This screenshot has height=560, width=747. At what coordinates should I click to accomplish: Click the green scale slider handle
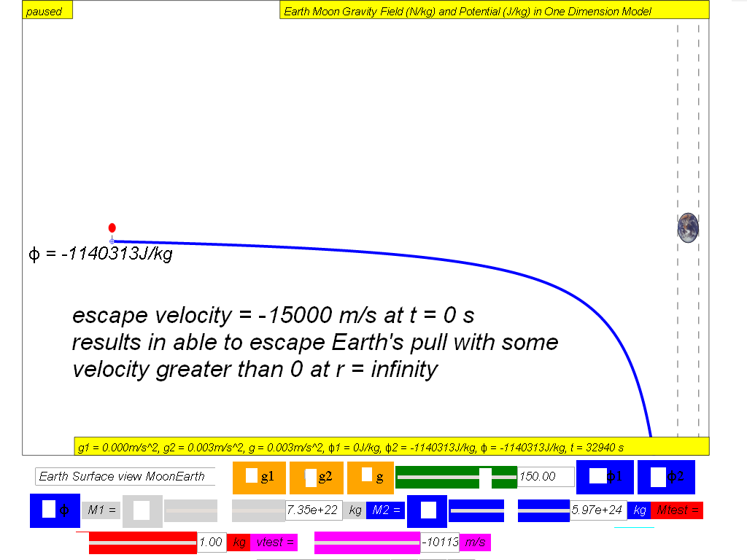click(485, 477)
